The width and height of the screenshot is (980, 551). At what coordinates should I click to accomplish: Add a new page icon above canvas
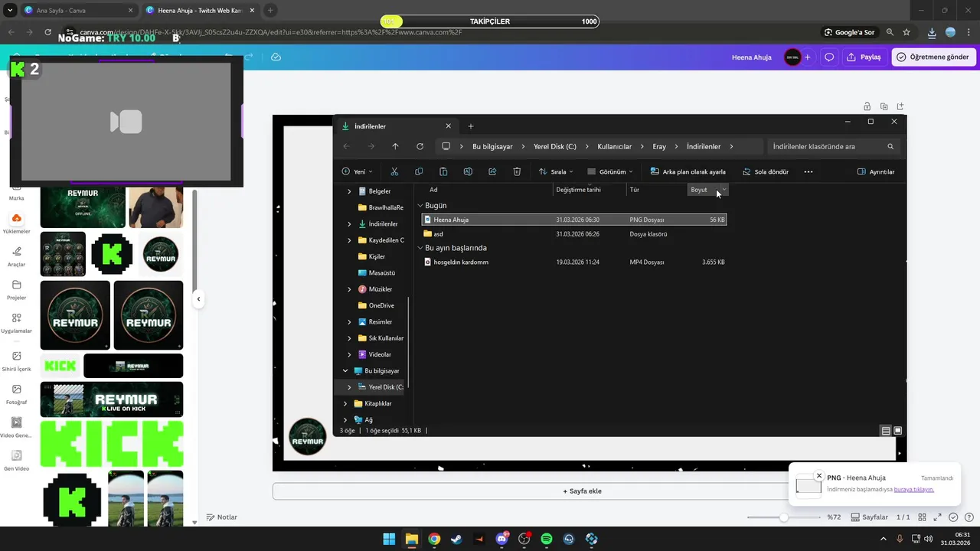click(900, 106)
